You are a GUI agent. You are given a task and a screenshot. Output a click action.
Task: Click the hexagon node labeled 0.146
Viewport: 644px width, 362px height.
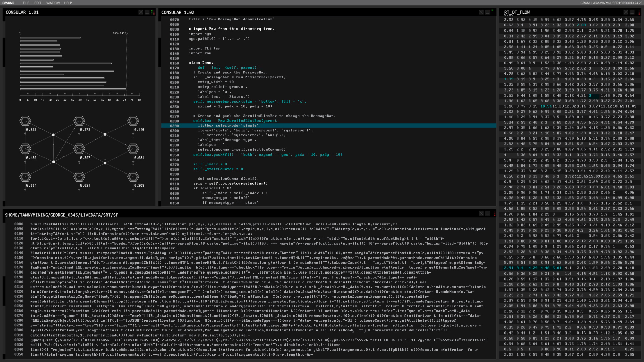pos(133,121)
